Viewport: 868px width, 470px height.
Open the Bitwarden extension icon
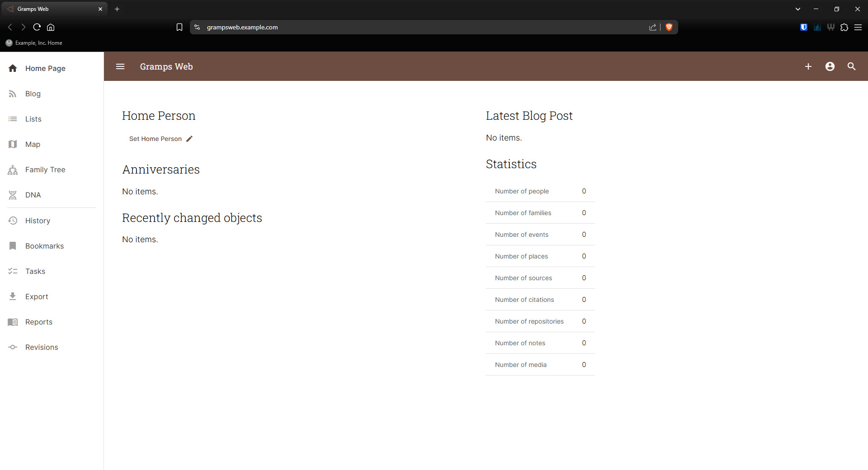coord(804,27)
